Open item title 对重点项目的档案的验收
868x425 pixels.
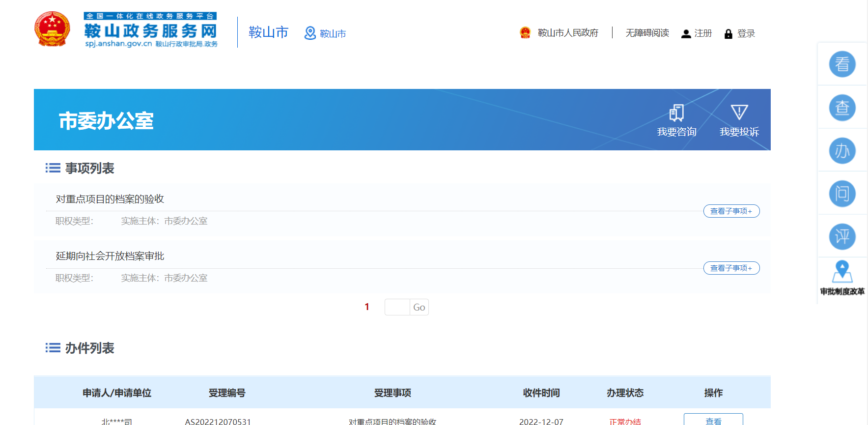pos(110,199)
